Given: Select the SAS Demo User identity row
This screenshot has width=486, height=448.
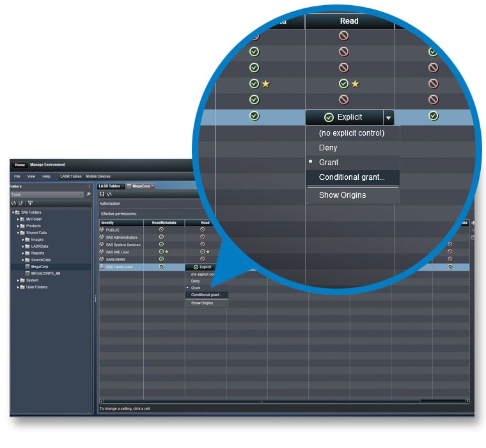Looking at the screenshot, I should (x=120, y=267).
